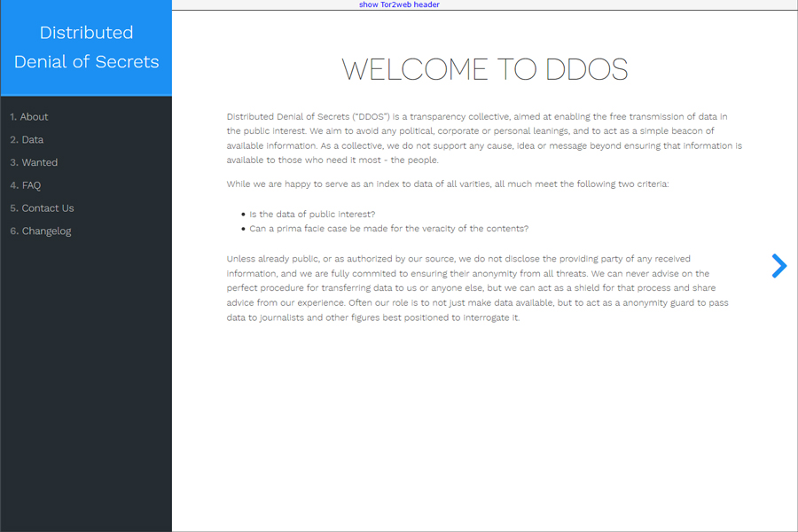The image size is (798, 532).
Task: Click the 'show Tor2web header' link
Action: [399, 4]
